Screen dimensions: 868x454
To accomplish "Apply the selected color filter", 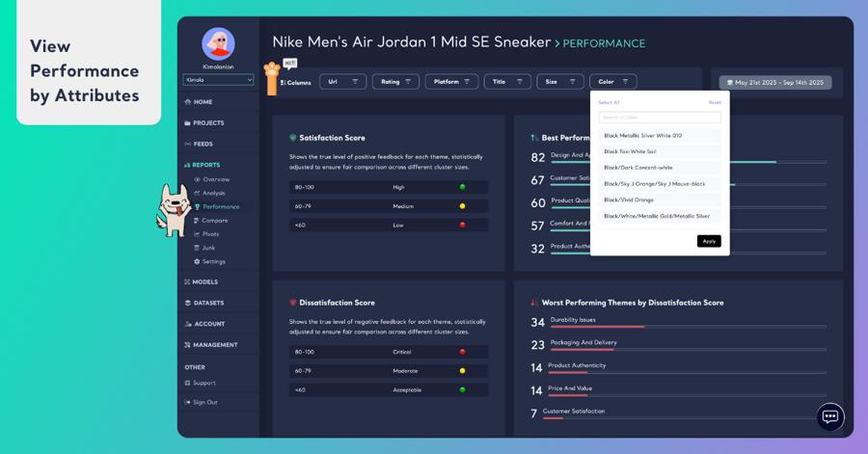I will click(709, 241).
